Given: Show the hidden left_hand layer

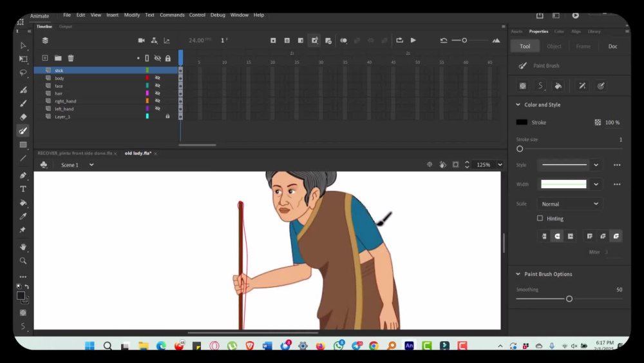Looking at the screenshot, I should (x=157, y=108).
